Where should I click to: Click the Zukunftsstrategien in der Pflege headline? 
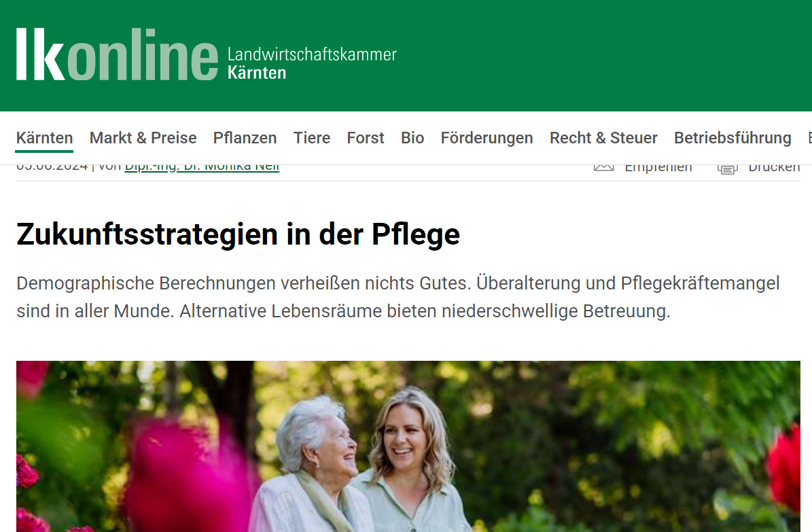pyautogui.click(x=239, y=234)
